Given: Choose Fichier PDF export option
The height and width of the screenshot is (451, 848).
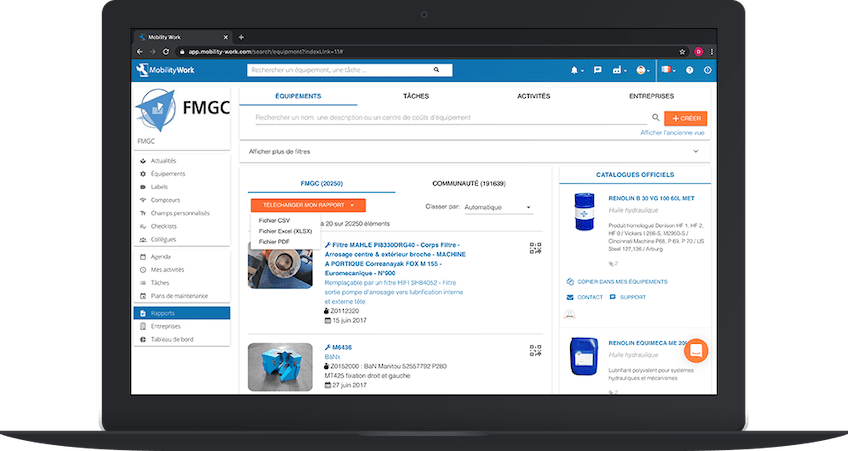Looking at the screenshot, I should coord(274,242).
